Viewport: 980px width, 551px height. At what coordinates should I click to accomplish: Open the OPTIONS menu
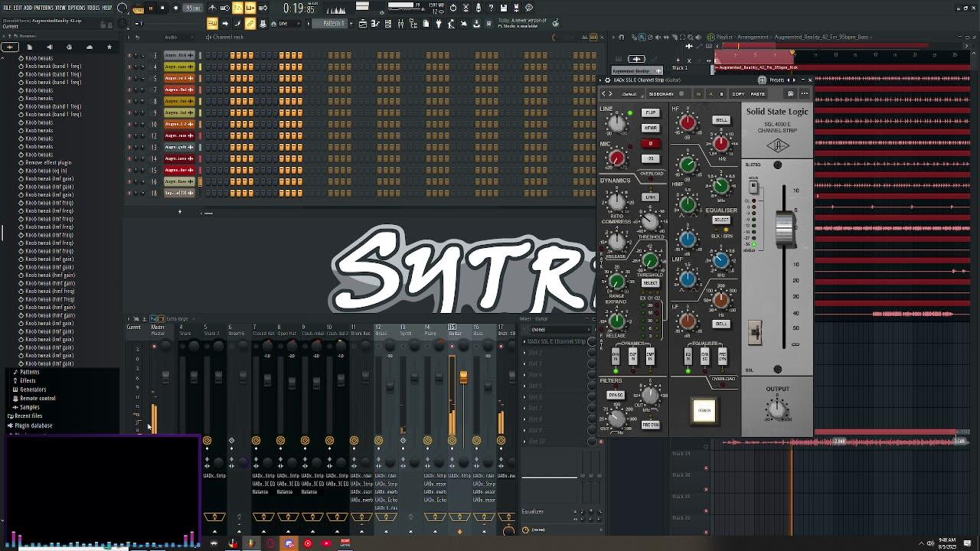pos(77,8)
